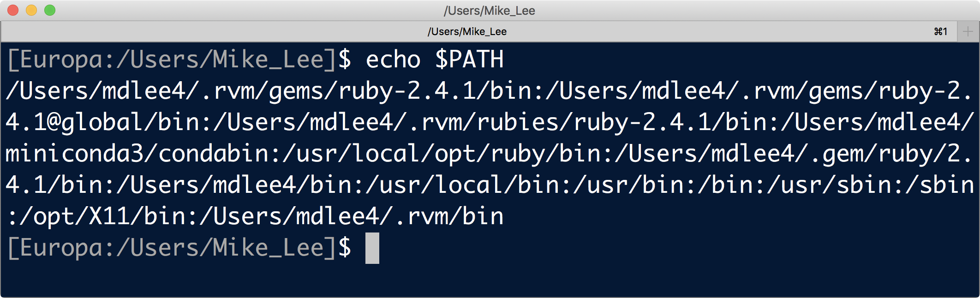The image size is (980, 298).
Task: Zoom the window using green button
Action: tap(50, 10)
